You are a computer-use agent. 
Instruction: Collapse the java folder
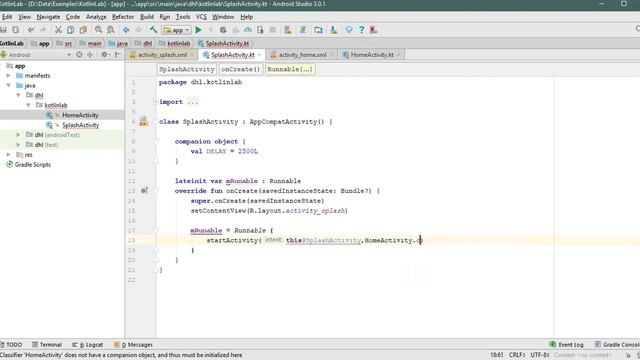(8, 85)
